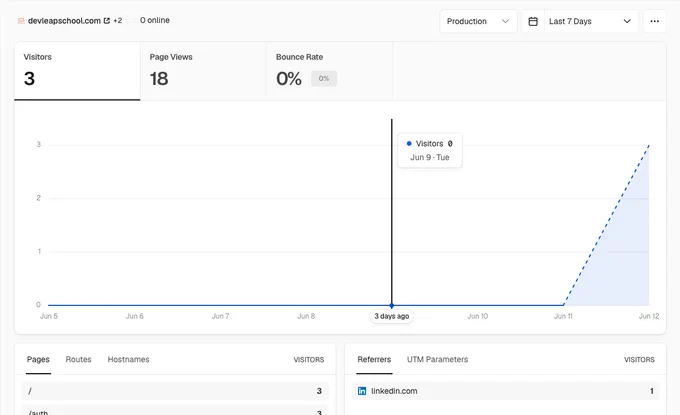Click the devleapschool.com domain link

64,21
